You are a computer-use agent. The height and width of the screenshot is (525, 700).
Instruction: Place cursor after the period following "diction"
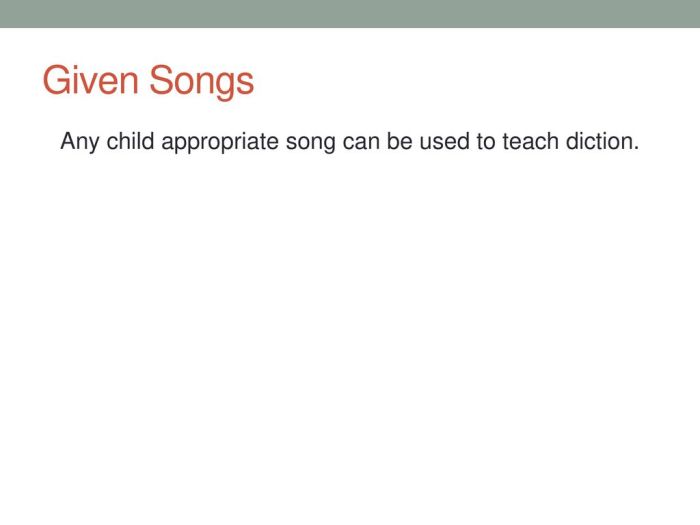click(640, 142)
